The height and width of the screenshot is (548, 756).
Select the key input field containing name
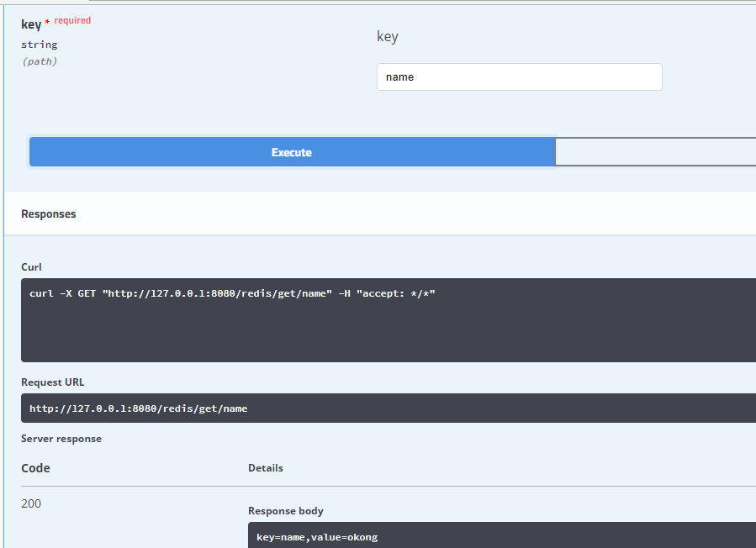(x=518, y=76)
